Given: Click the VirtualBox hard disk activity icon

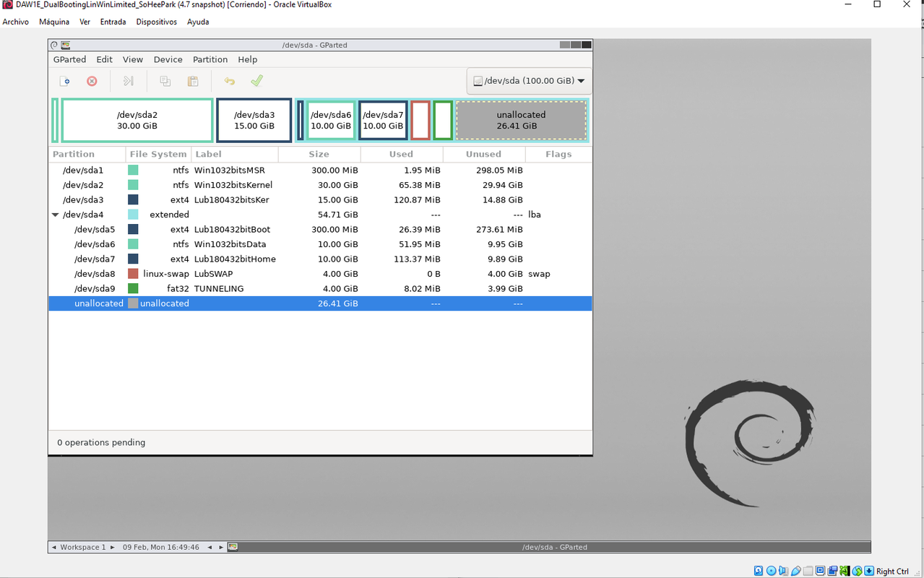Looking at the screenshot, I should (x=759, y=571).
